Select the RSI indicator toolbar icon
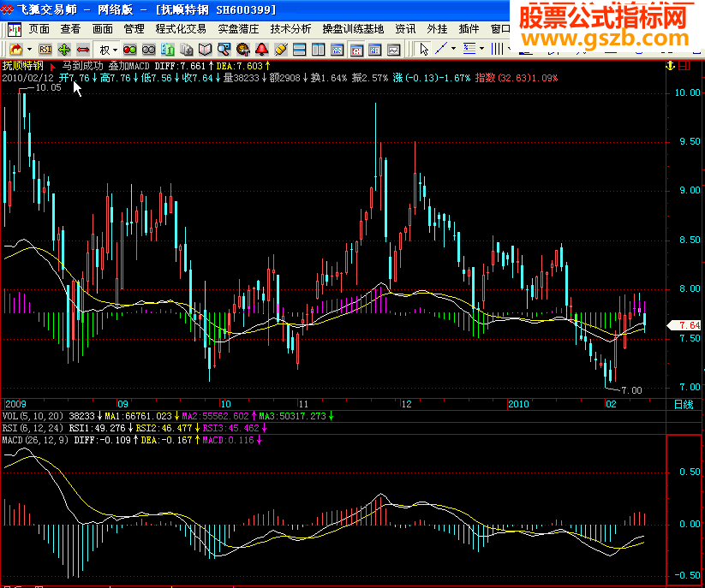 [x=44, y=49]
